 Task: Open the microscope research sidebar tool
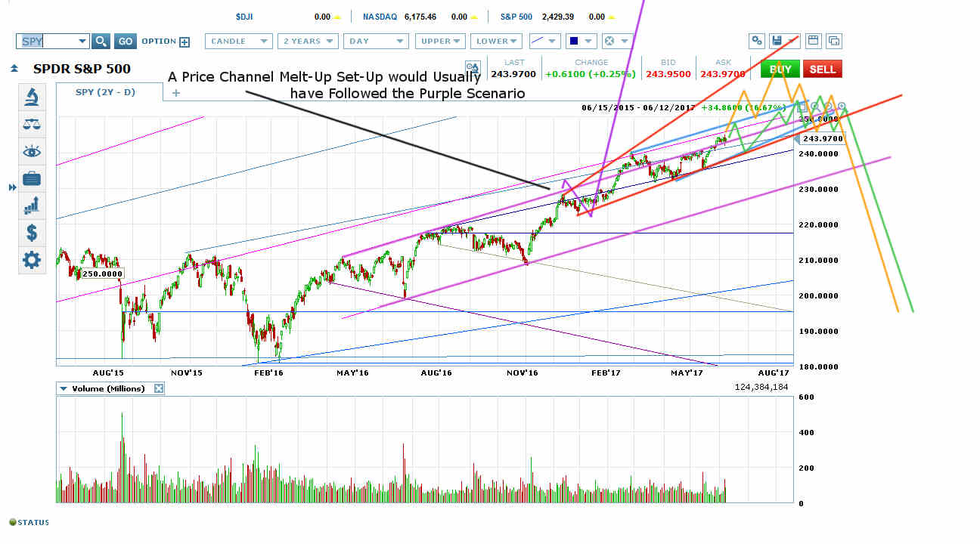[x=32, y=97]
